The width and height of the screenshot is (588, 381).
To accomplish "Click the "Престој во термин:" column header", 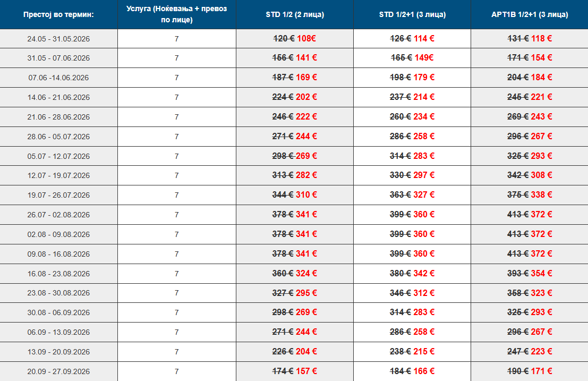I will pos(58,14).
